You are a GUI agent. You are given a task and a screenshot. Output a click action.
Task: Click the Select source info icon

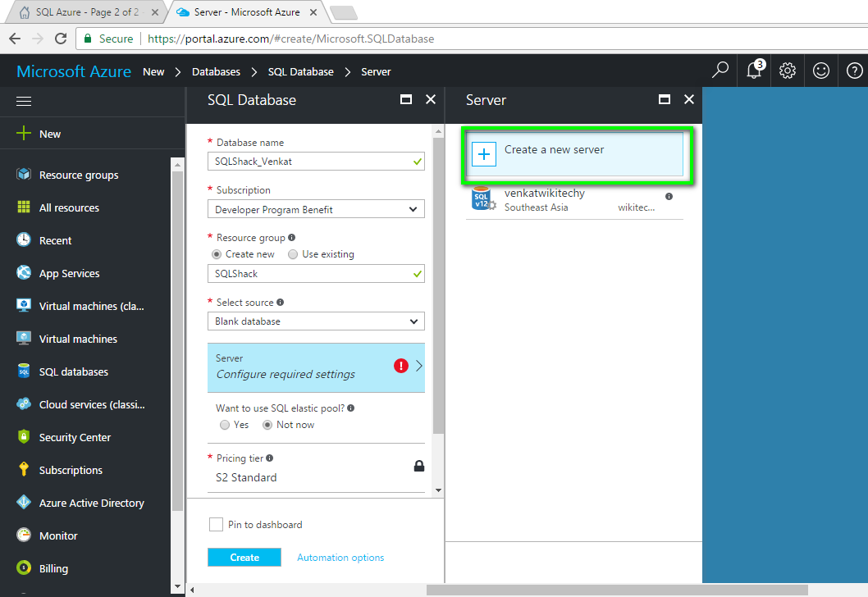(280, 302)
